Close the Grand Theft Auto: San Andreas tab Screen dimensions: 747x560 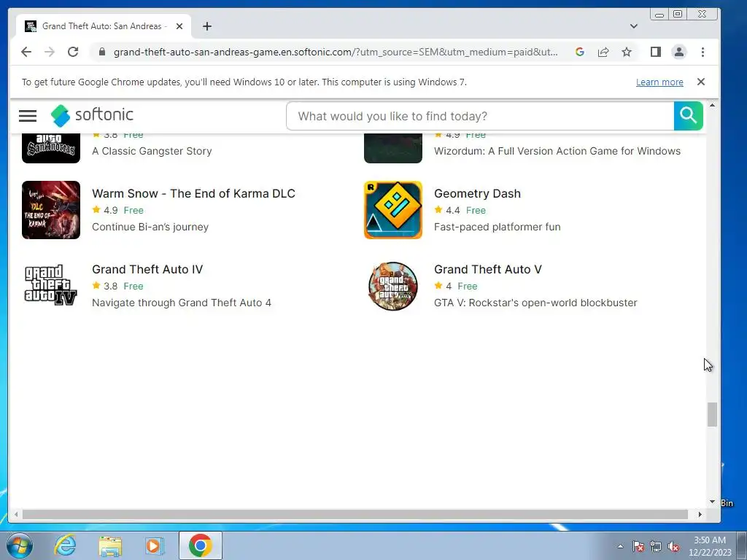coord(179,26)
